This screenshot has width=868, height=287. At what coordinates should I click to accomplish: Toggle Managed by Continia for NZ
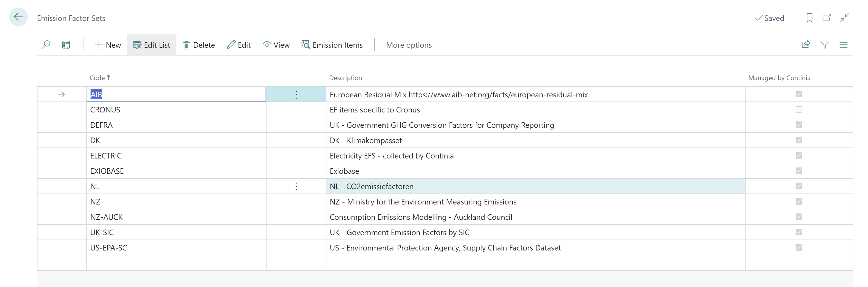[x=799, y=202]
